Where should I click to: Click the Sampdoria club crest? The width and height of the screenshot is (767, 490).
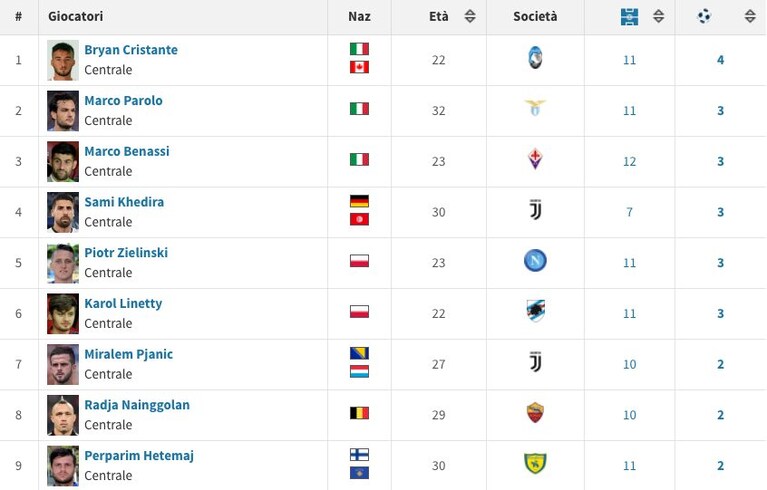535,311
